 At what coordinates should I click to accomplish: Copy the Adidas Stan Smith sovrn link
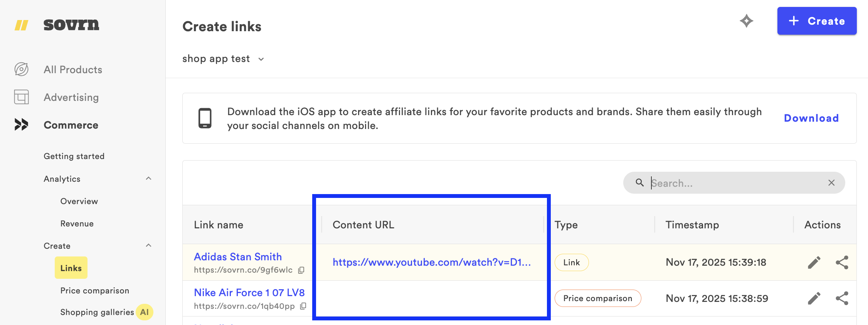coord(301,270)
